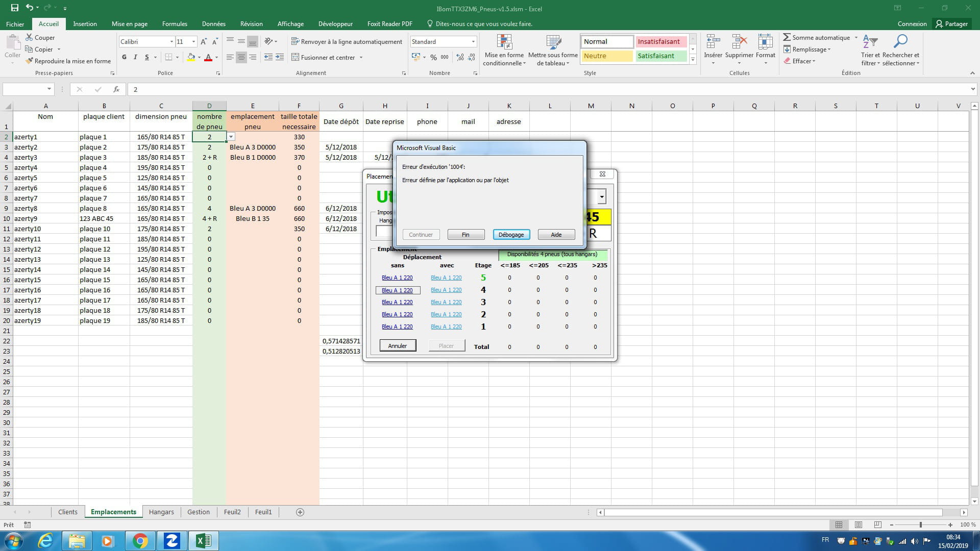Image resolution: width=980 pixels, height=551 pixels.
Task: Open the Calibri font name dropdown
Action: click(171, 42)
